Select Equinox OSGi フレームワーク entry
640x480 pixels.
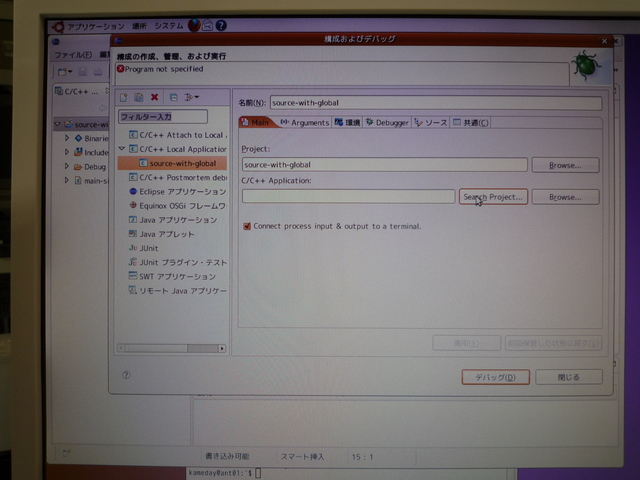click(x=178, y=206)
